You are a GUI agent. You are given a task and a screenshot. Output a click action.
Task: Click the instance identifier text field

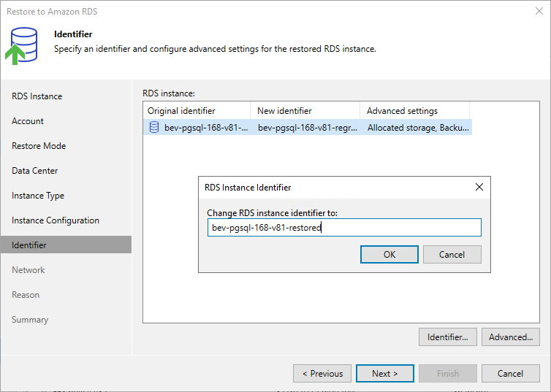tap(344, 228)
